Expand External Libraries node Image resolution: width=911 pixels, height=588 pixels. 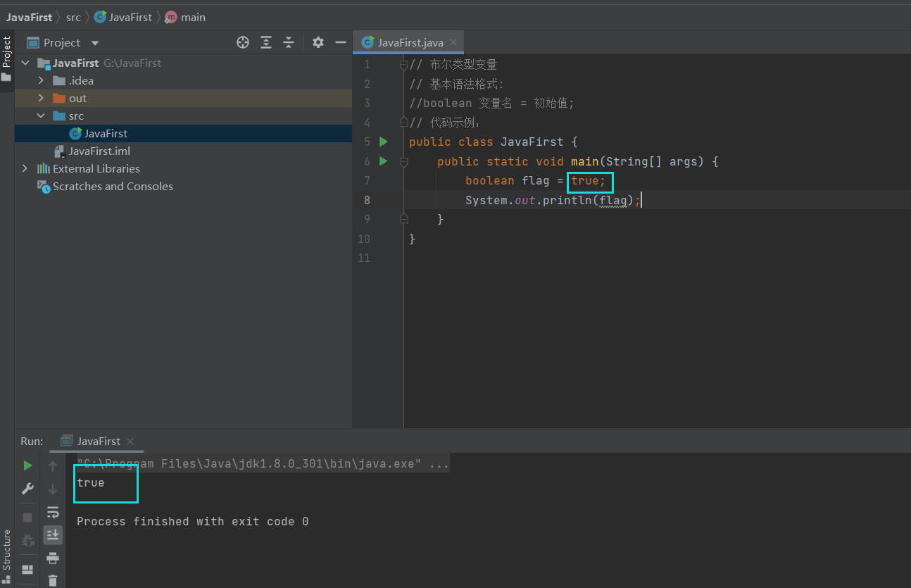click(x=25, y=168)
